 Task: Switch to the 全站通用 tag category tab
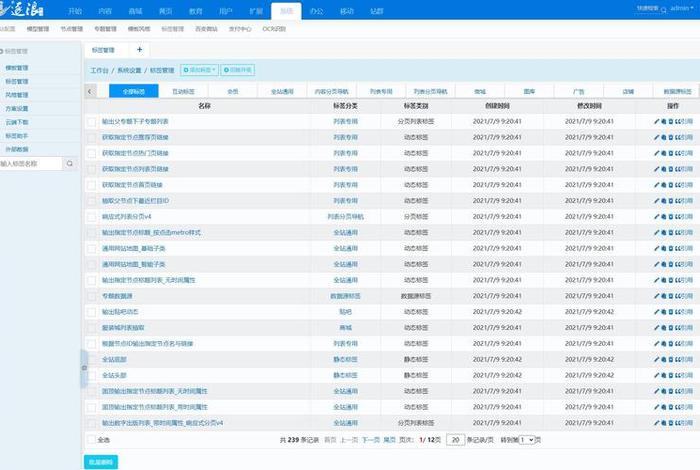[282, 92]
